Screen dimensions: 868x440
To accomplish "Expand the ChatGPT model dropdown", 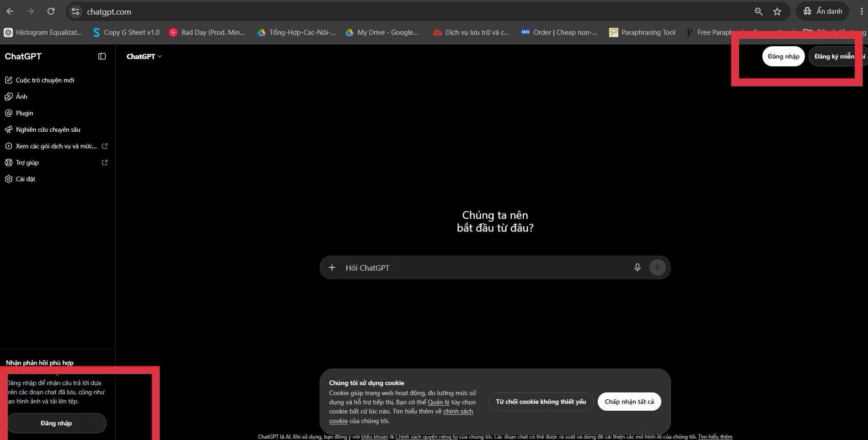I will pyautogui.click(x=144, y=56).
